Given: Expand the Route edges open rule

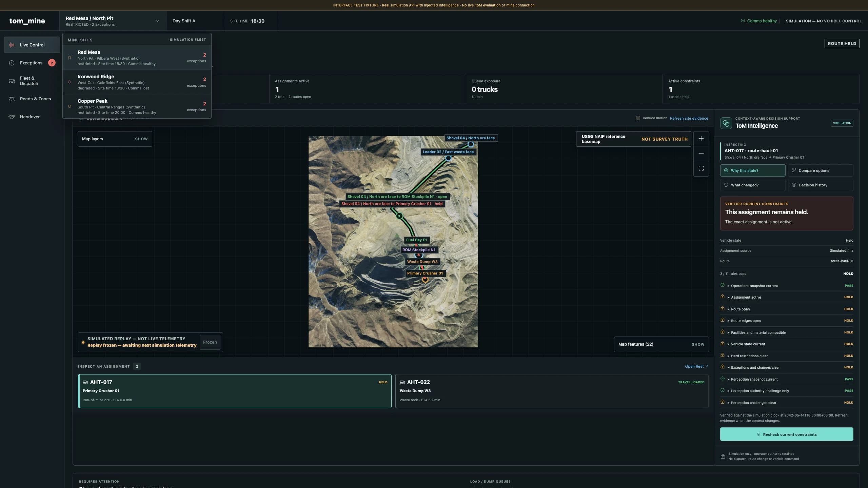Looking at the screenshot, I should point(787,321).
